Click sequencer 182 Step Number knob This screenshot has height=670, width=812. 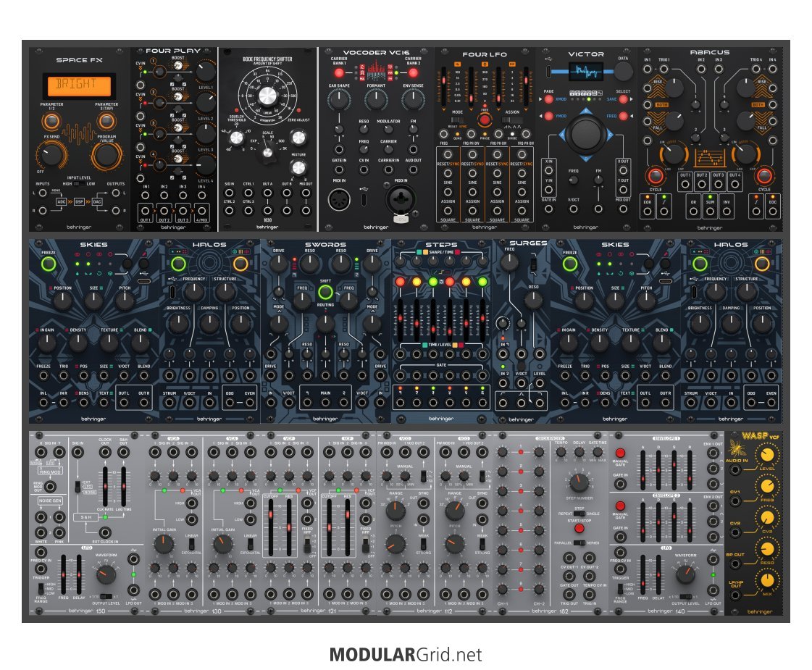pyautogui.click(x=579, y=482)
